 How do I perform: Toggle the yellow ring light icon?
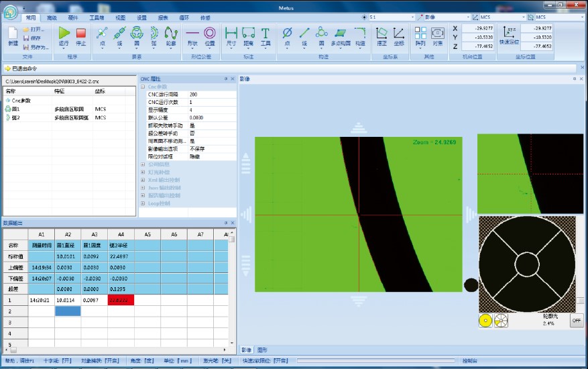click(485, 321)
